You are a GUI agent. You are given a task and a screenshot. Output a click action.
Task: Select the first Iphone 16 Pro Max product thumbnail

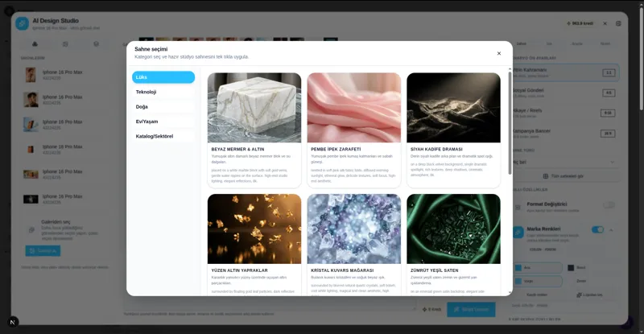click(31, 75)
